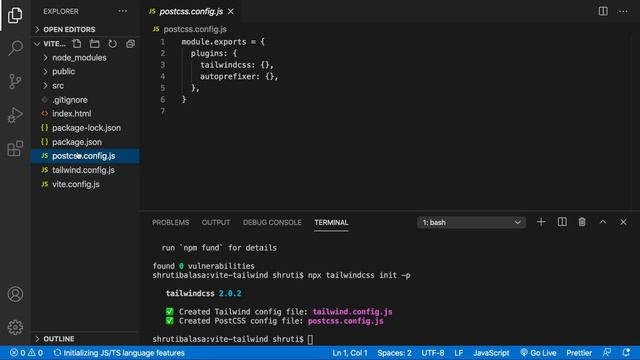This screenshot has width=640, height=360.
Task: Create a new folder in explorer
Action: (x=95, y=44)
